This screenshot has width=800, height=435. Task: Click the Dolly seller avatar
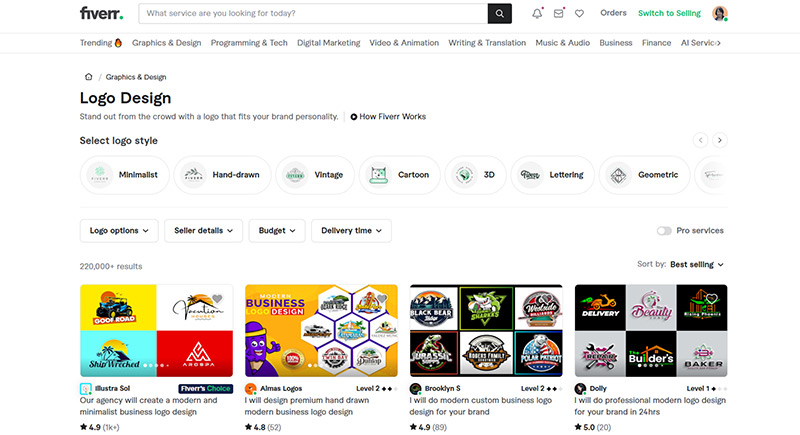coord(580,389)
